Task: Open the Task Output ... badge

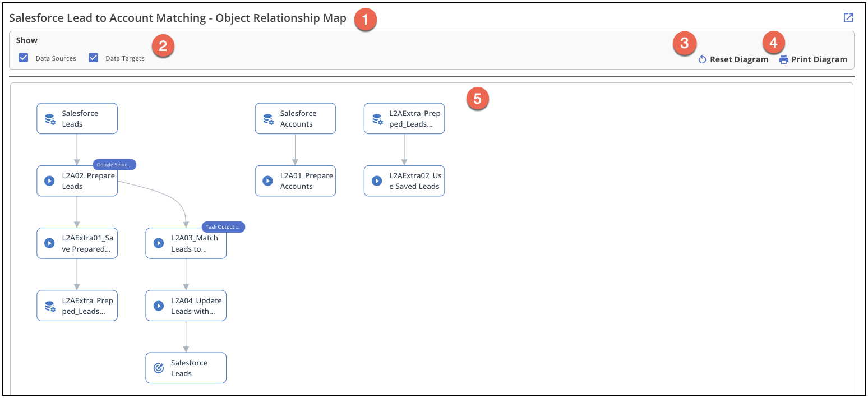Action: (x=224, y=227)
